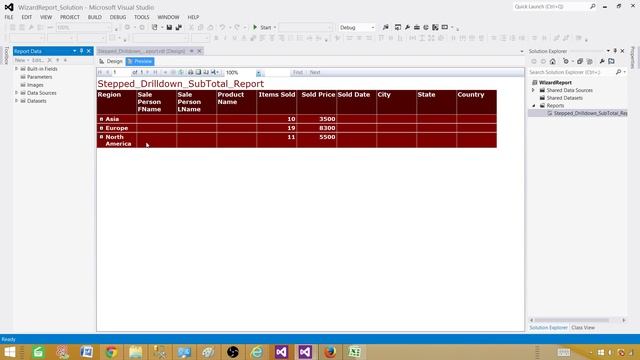Open Excel from the Windows taskbar
This screenshot has width=640, height=360.
pyautogui.click(x=354, y=352)
